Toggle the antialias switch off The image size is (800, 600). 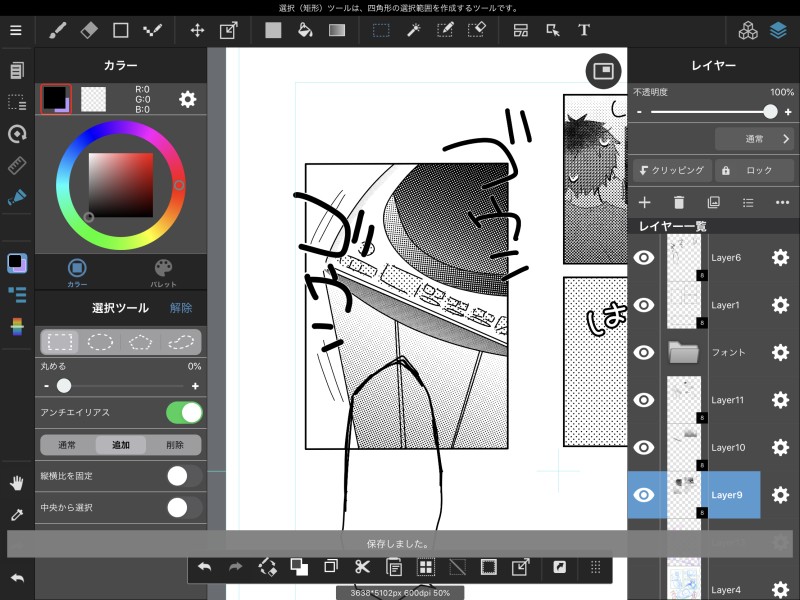[184, 412]
